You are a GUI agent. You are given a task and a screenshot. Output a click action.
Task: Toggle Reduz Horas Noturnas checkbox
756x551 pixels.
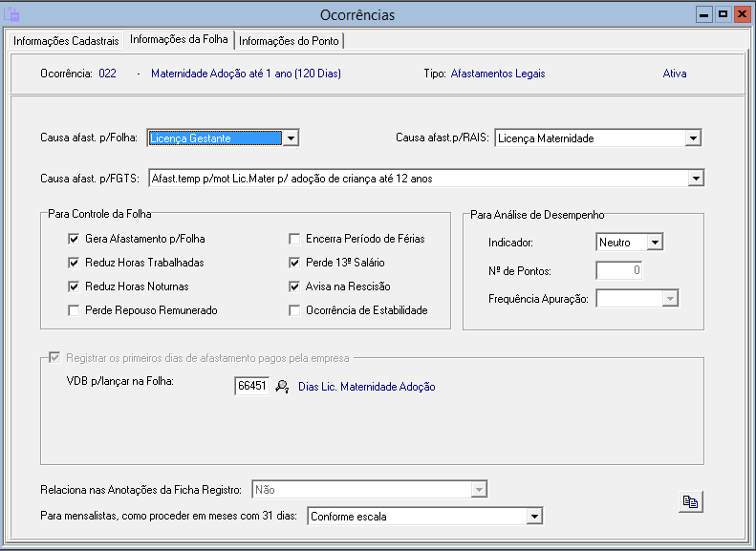pyautogui.click(x=74, y=286)
